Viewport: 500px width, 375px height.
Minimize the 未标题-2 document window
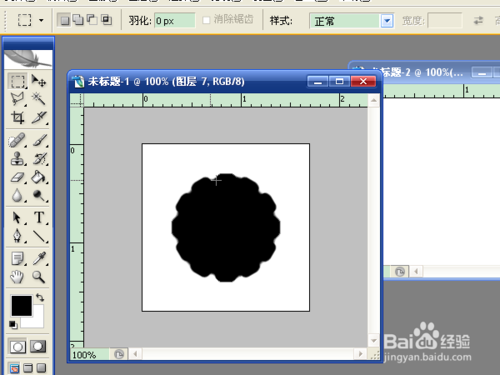click(482, 72)
